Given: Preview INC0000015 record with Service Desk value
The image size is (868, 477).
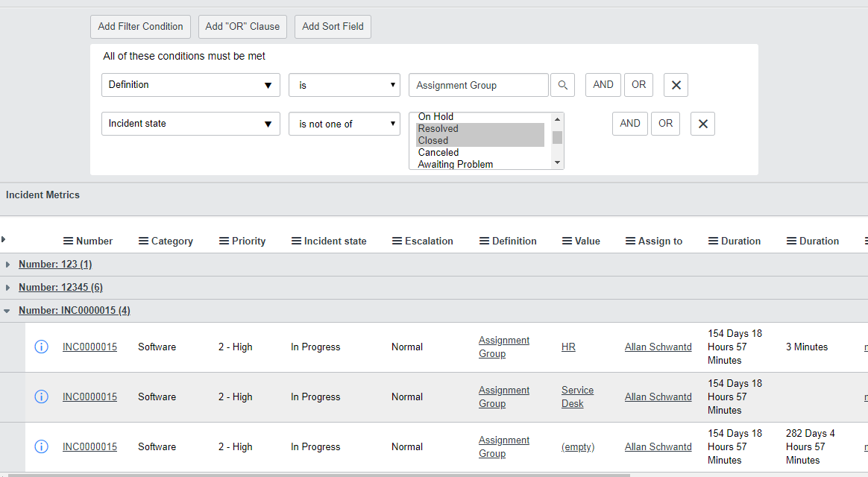Looking at the screenshot, I should (x=42, y=397).
